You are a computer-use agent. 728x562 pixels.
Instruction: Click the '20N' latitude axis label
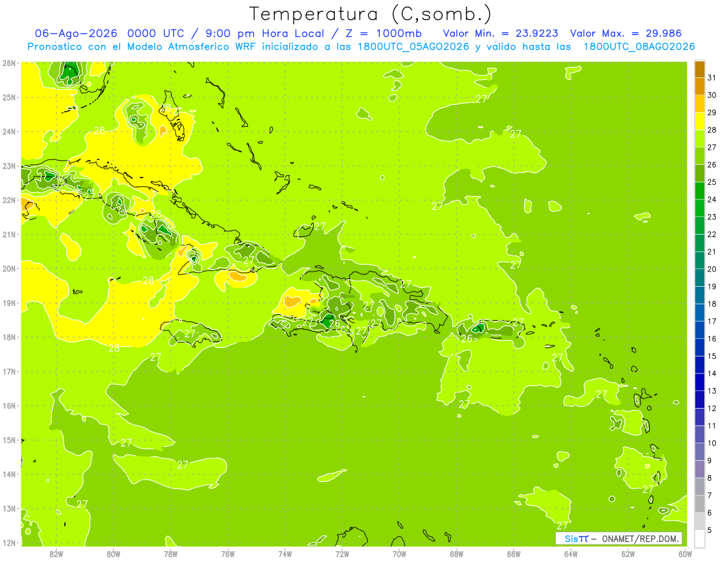click(x=9, y=269)
